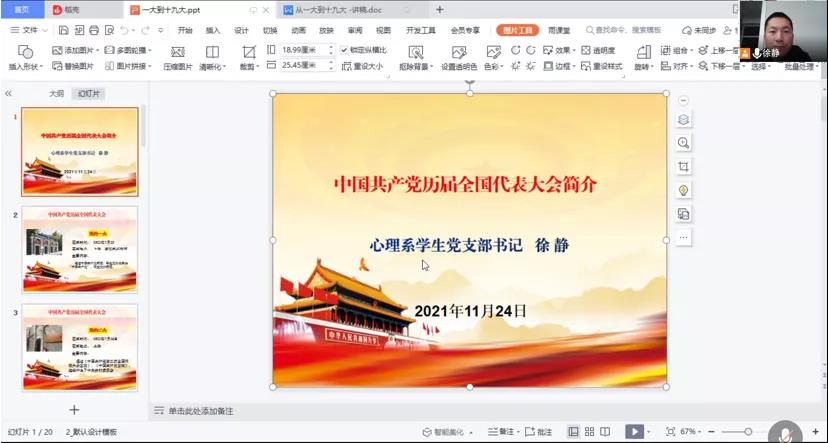Click Not Synced (未同步) cloud button
The width and height of the screenshot is (828, 443).
[699, 30]
